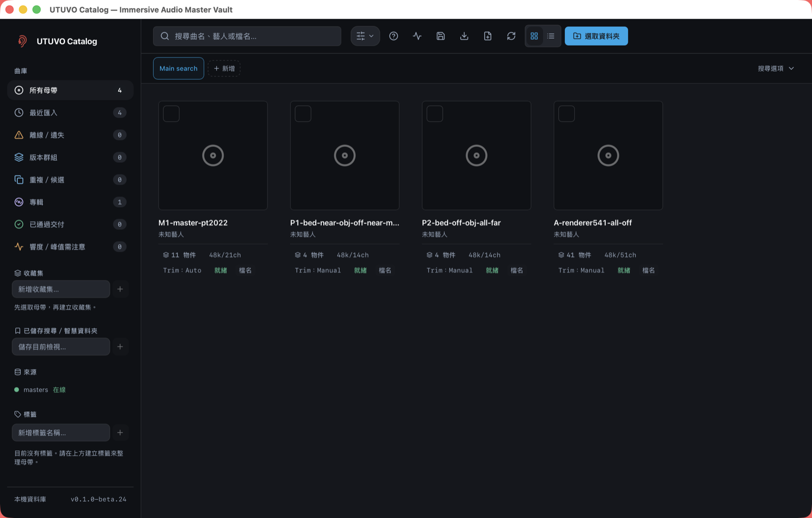Screen dimensions: 812x518
Task: Tick the checkbox on P1-bed-near-obj-off-near card
Action: (303, 114)
